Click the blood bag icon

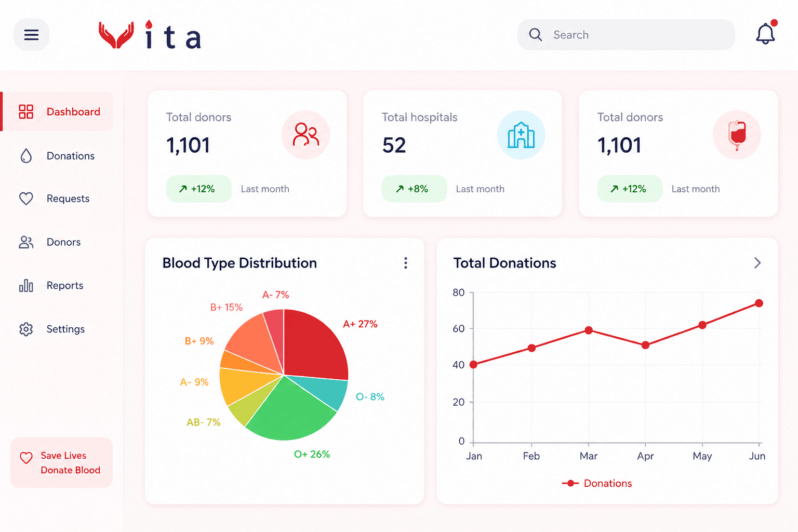tap(737, 135)
